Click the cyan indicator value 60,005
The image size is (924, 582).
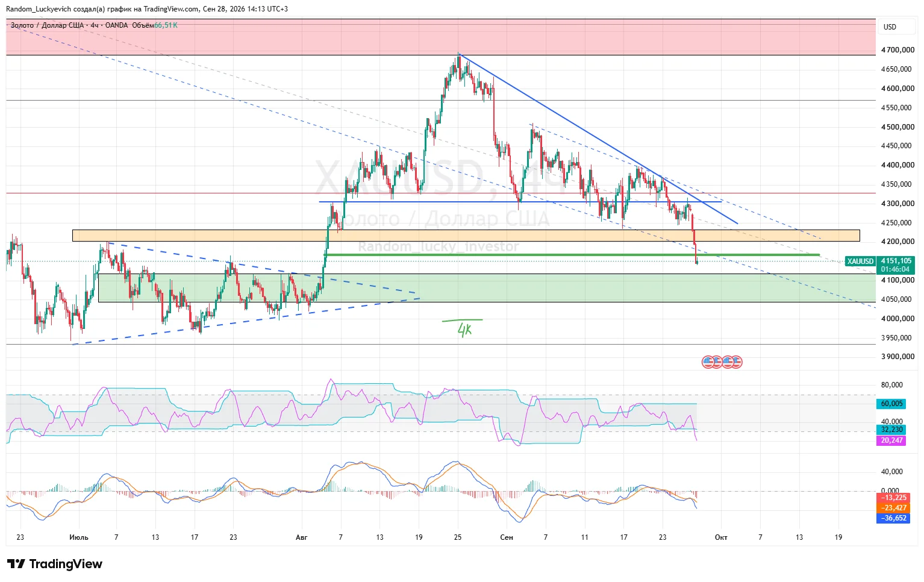click(892, 404)
